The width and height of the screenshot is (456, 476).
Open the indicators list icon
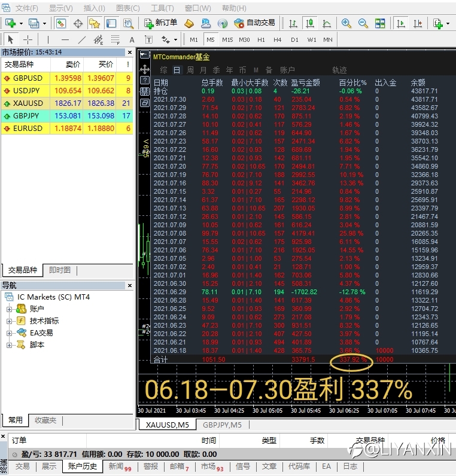click(438, 23)
